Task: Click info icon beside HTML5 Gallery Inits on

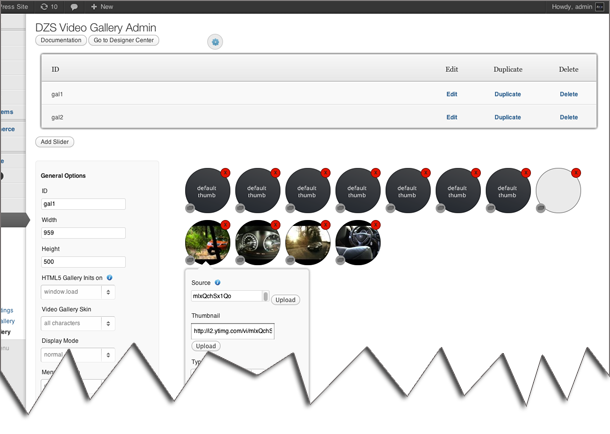Action: (x=109, y=278)
